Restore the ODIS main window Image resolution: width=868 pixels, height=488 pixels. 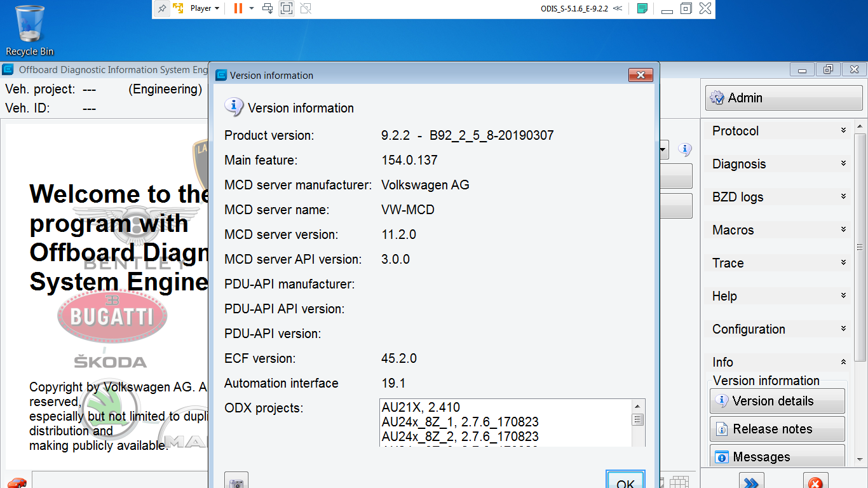coord(828,69)
